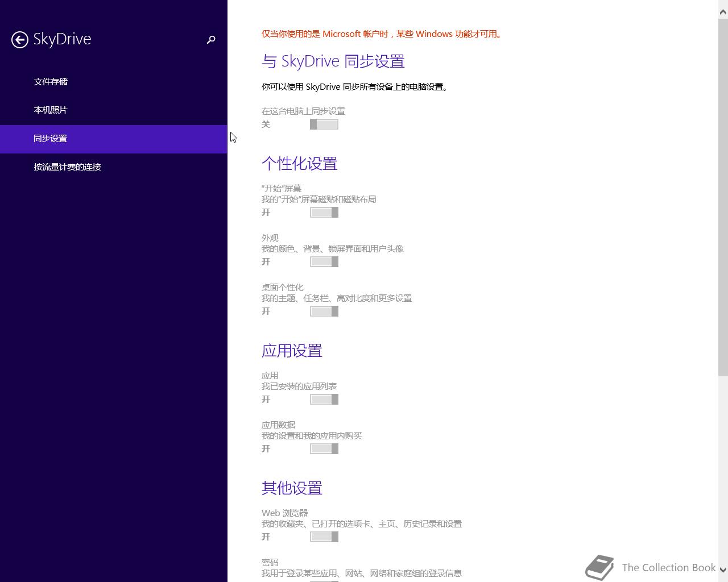This screenshot has height=582, width=728.
Task: Click the 其他设置 heading
Action: click(x=292, y=488)
